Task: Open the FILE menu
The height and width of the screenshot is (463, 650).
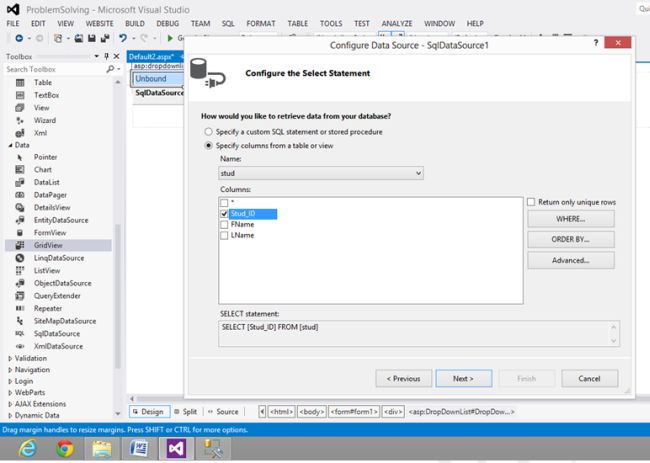Action: coord(13,24)
